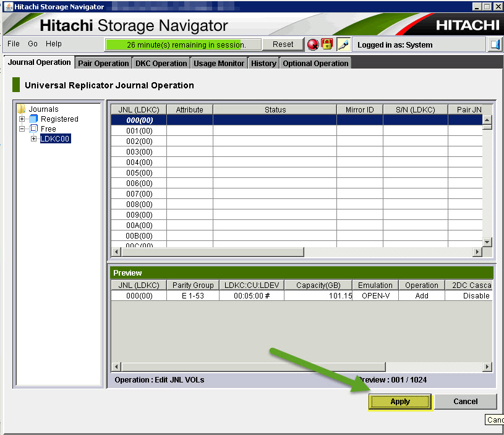Click Attribute column header
The image size is (504, 435).
coord(190,110)
